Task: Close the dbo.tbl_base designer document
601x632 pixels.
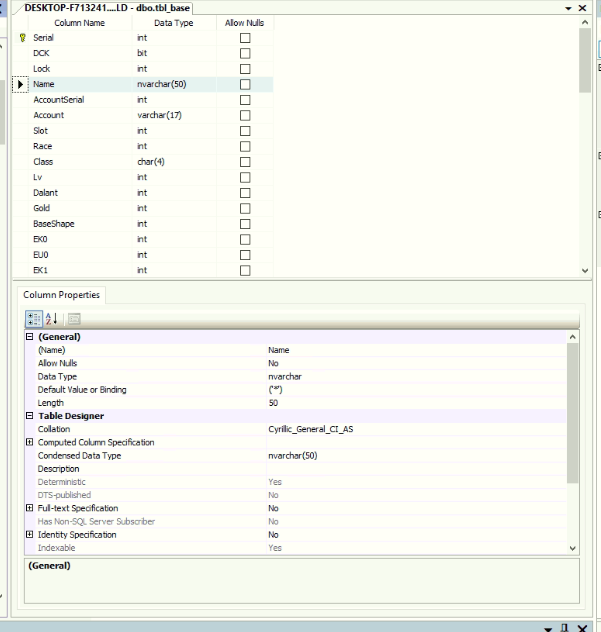Action: coord(584,7)
